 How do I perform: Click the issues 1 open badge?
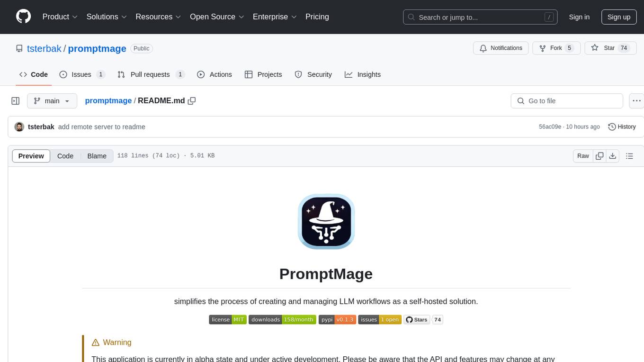click(380, 320)
